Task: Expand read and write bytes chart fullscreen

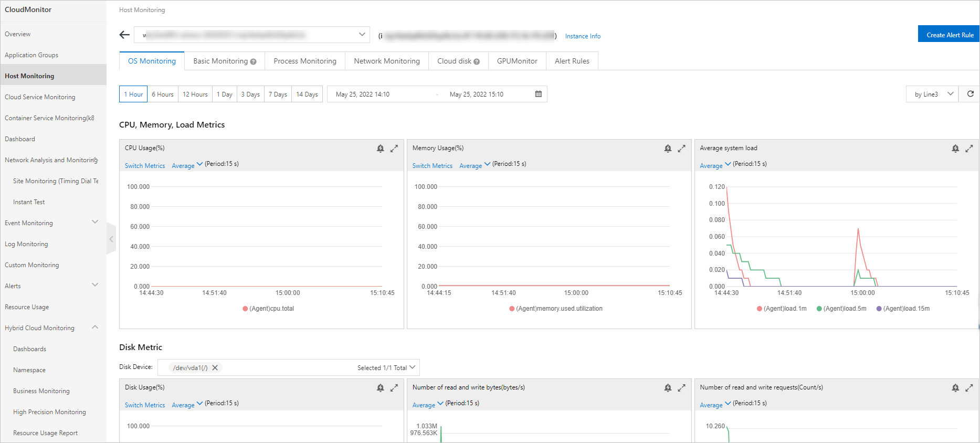Action: pyautogui.click(x=682, y=388)
